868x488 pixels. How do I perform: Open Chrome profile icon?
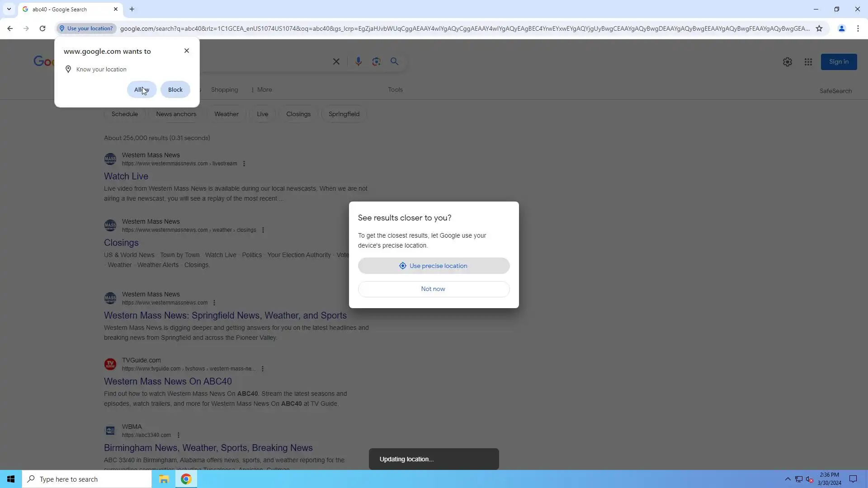click(841, 28)
